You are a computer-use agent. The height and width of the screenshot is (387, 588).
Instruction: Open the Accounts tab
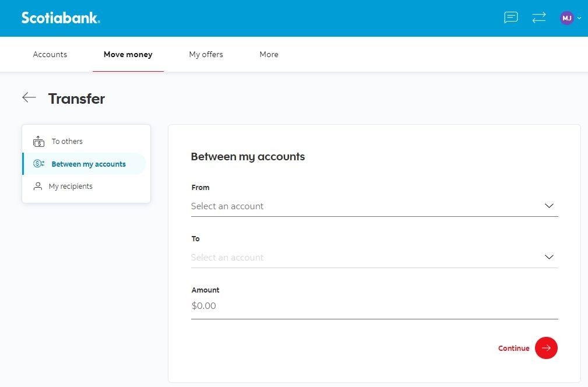pyautogui.click(x=50, y=54)
